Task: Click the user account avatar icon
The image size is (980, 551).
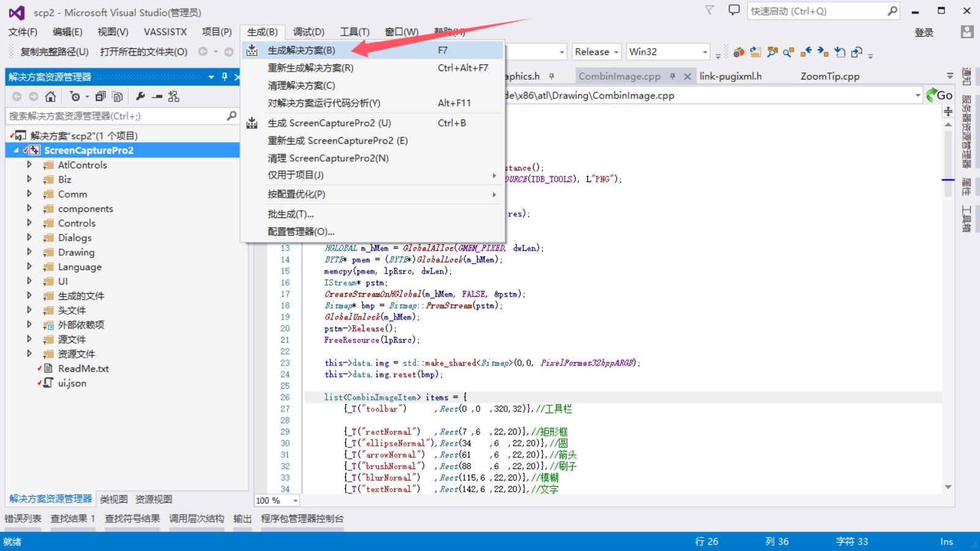Action: coord(967,32)
